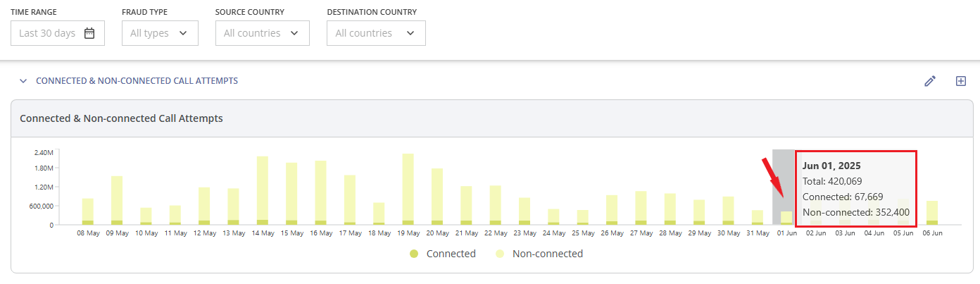This screenshot has height=284, width=980.
Task: Click the 12 May bar
Action: click(204, 206)
